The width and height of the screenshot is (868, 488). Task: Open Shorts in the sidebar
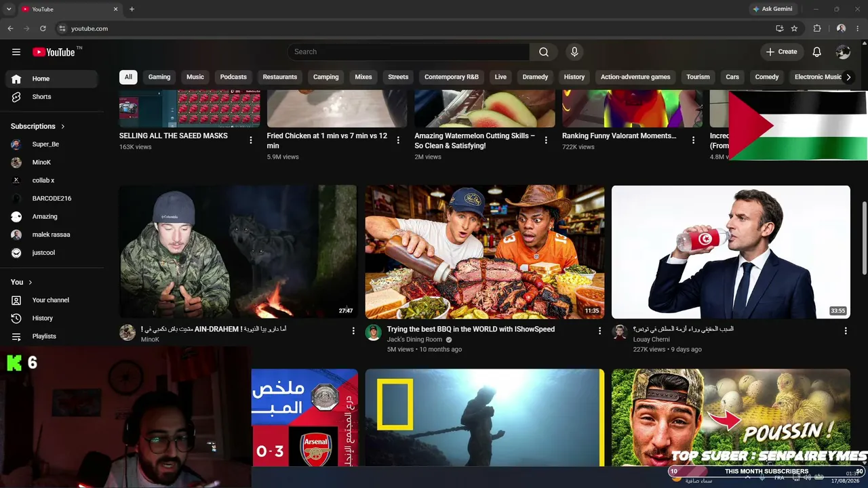click(x=52, y=97)
